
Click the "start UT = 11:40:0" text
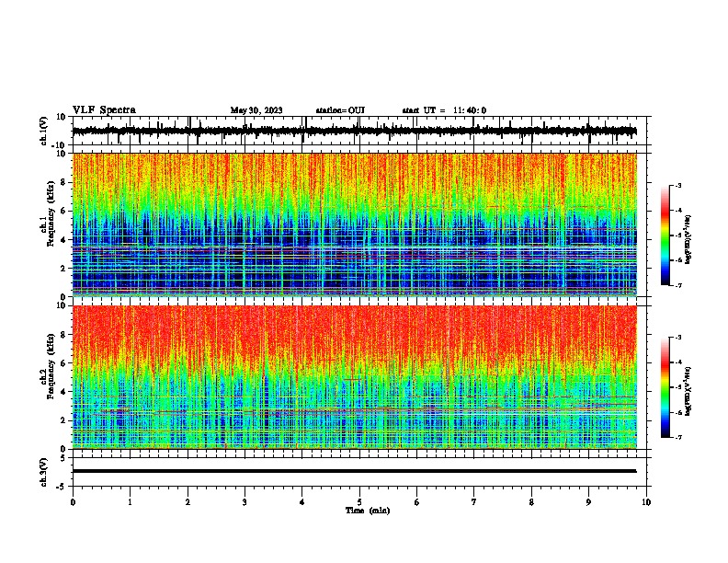point(444,110)
